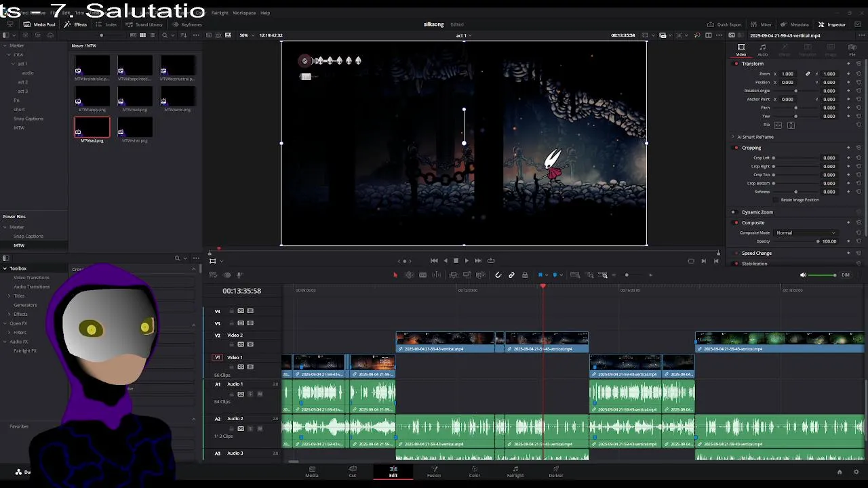Toggle the Cropping section enable switch
The height and width of the screenshot is (488, 868).
[736, 148]
